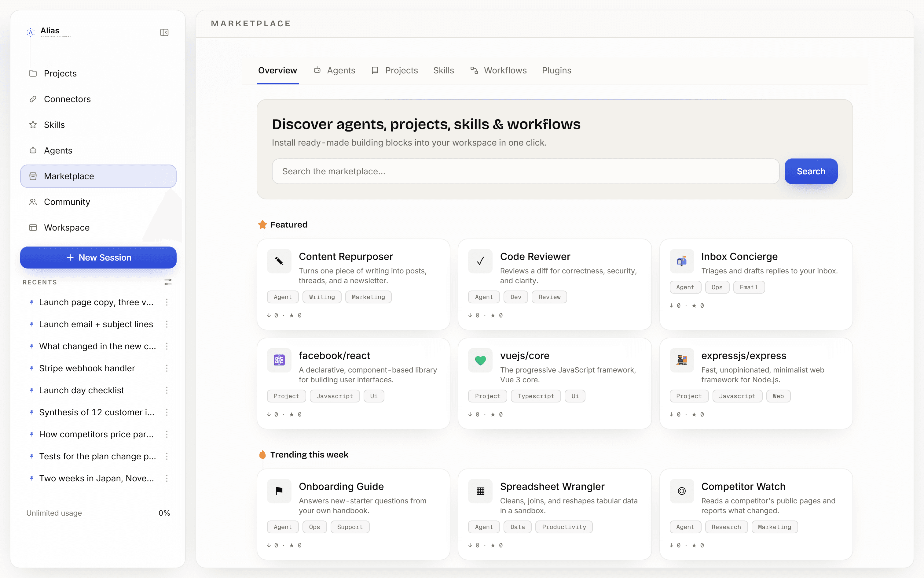This screenshot has height=578, width=924.
Task: Click the facebook/react atom icon
Action: tap(279, 360)
